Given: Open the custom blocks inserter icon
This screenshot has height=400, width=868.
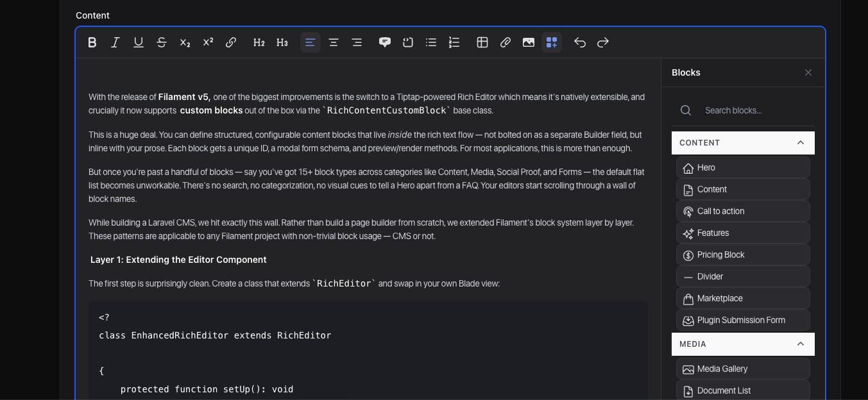Looking at the screenshot, I should click(552, 42).
